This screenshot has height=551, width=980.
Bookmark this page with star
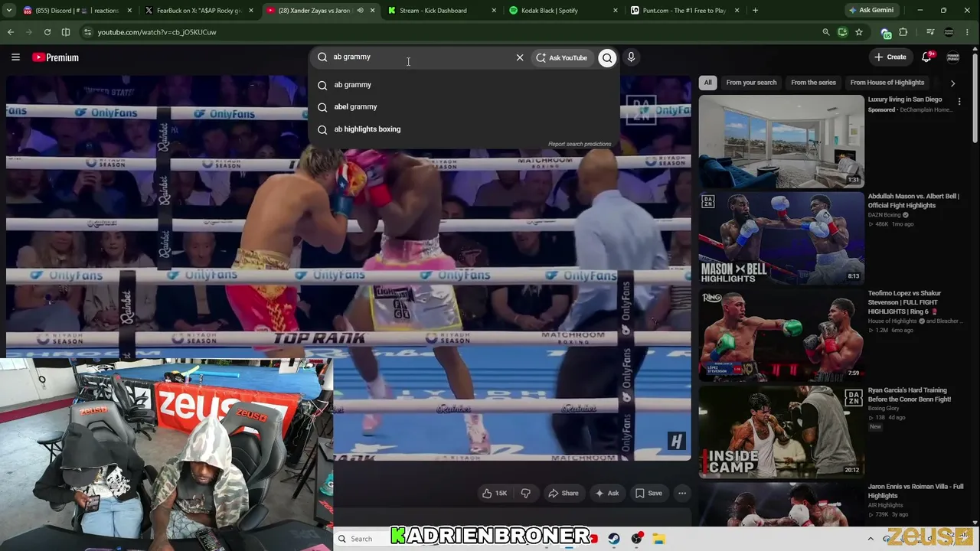[x=859, y=32]
